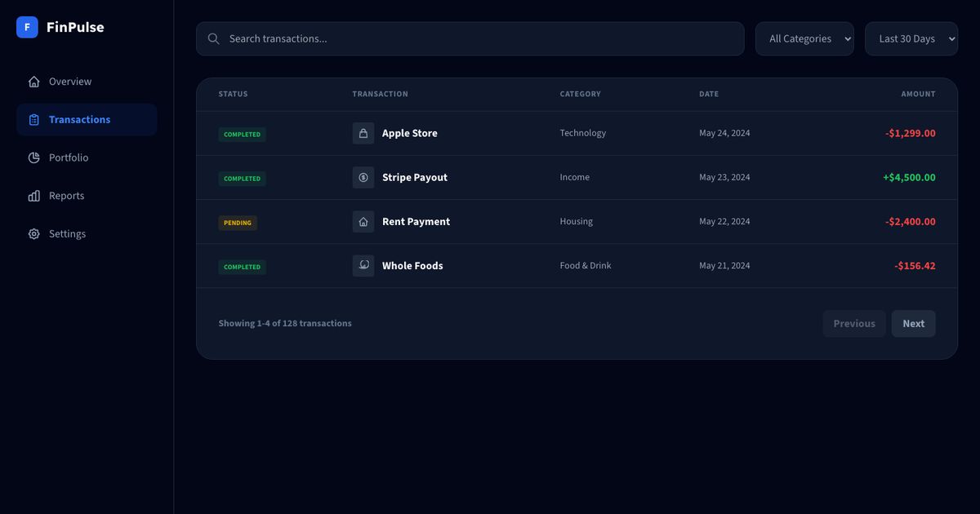Click the May 23, 2024 date

(x=724, y=177)
